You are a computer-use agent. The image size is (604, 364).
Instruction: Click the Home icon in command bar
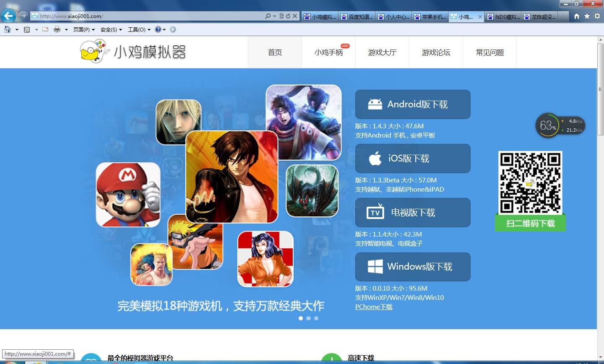pos(8,29)
